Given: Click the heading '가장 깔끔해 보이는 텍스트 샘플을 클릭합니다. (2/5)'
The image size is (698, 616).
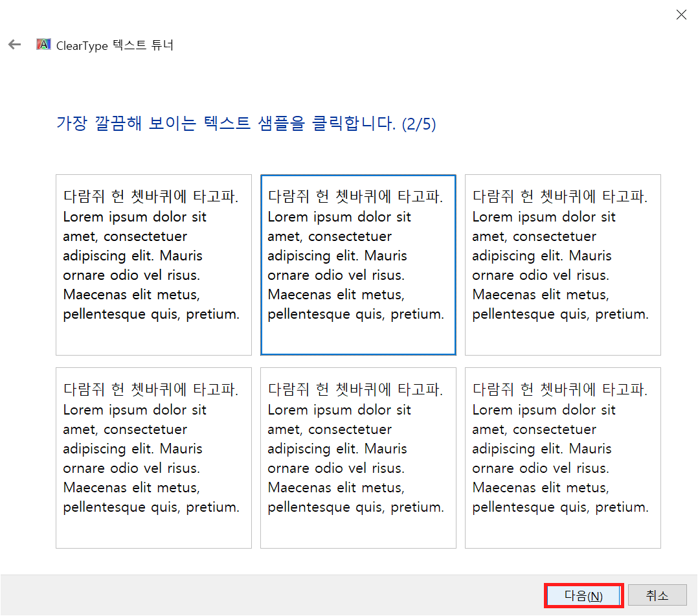Looking at the screenshot, I should click(x=246, y=123).
